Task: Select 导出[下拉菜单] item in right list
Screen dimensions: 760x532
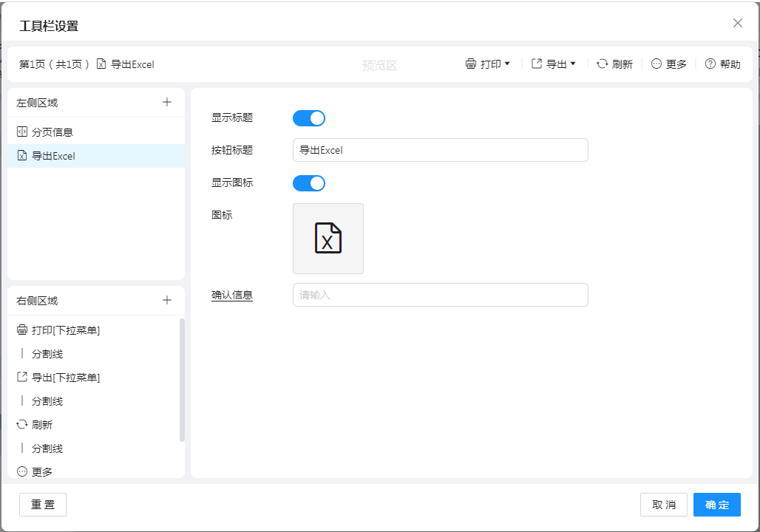Action: tap(65, 378)
